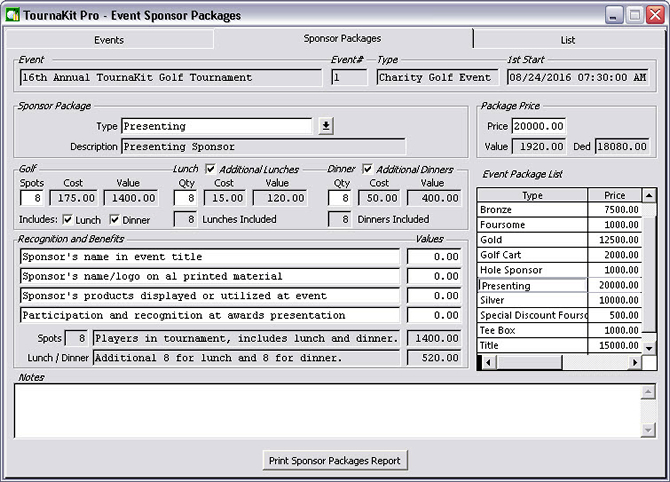The image size is (670, 482).
Task: Click the Golf Spots field
Action: tap(32, 198)
